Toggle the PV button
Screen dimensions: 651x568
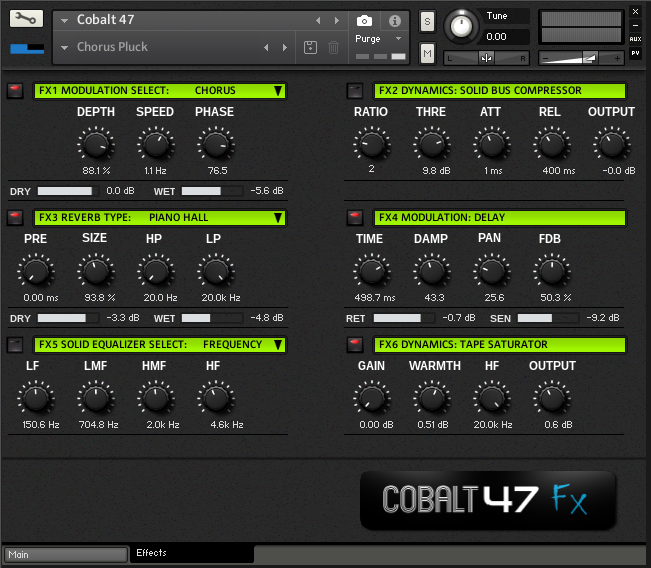click(635, 53)
